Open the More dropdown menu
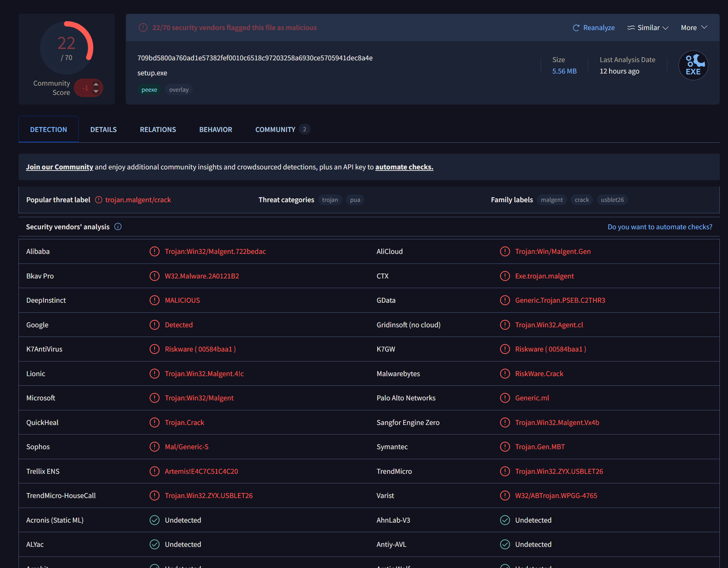Screen dimensions: 728x568 (x=694, y=28)
